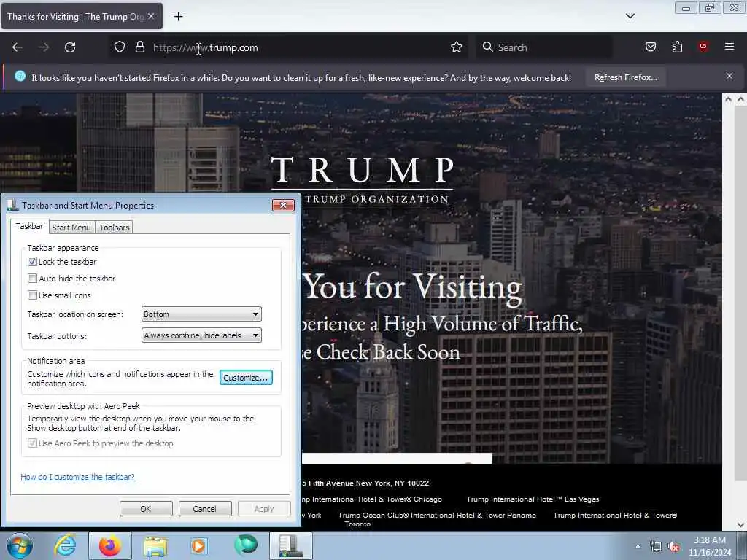This screenshot has width=747, height=560.
Task: Enable Use small icons checkbox
Action: 32,295
